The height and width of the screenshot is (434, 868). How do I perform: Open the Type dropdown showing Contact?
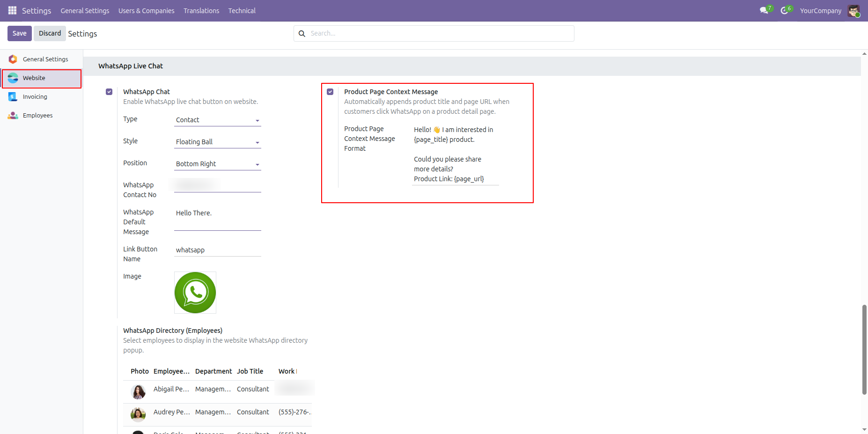click(217, 120)
